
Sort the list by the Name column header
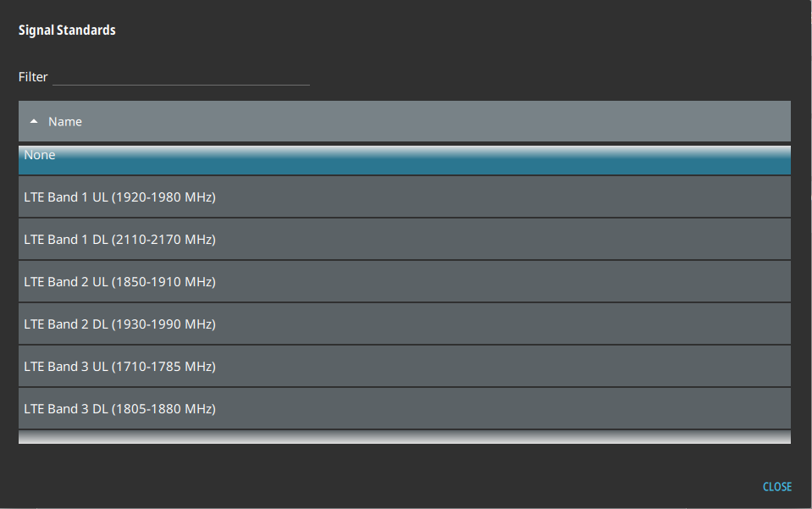coord(65,121)
